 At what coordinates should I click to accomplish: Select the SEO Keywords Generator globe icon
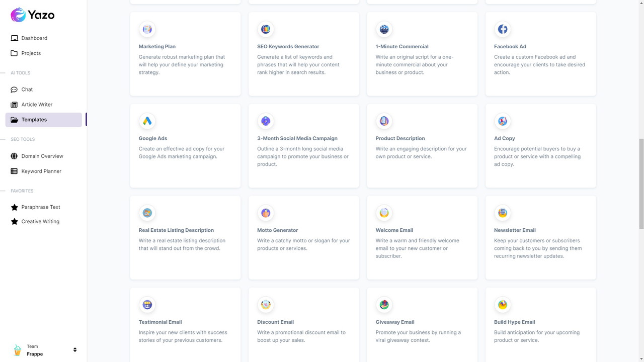(x=266, y=29)
